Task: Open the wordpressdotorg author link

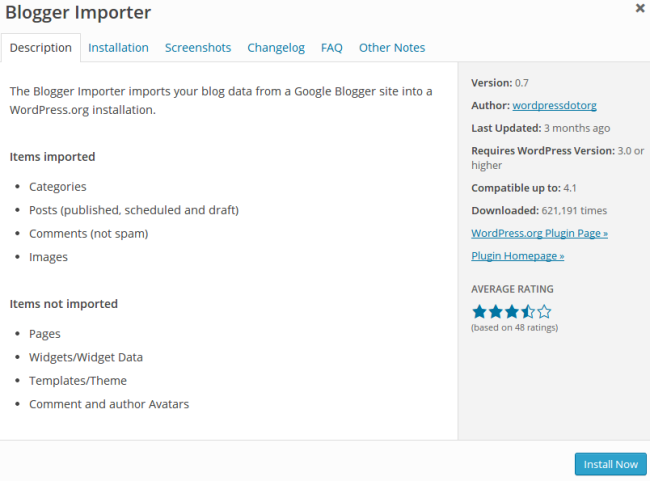Action: pos(554,105)
